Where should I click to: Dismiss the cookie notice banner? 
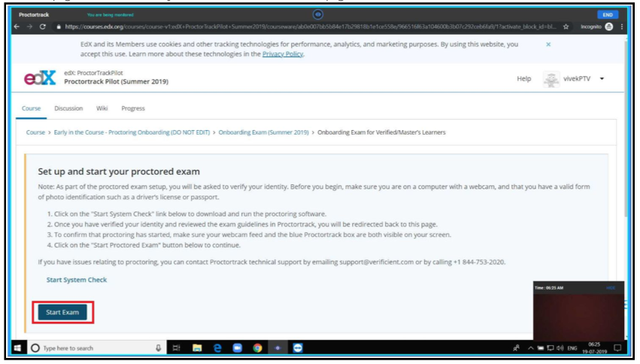(x=548, y=44)
